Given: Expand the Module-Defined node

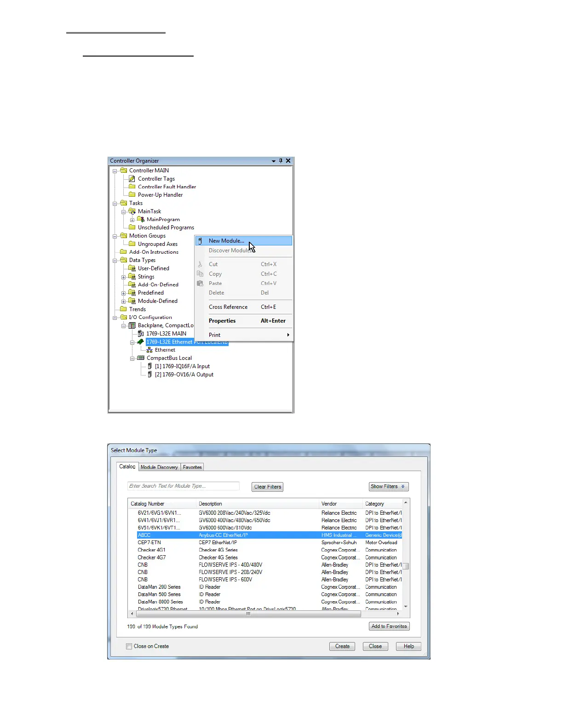Looking at the screenshot, I should click(124, 301).
